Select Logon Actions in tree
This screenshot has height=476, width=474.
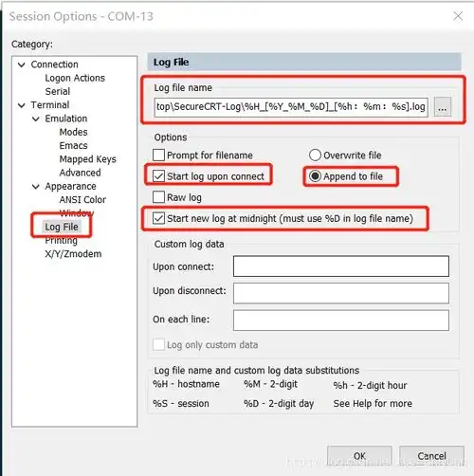tap(75, 78)
